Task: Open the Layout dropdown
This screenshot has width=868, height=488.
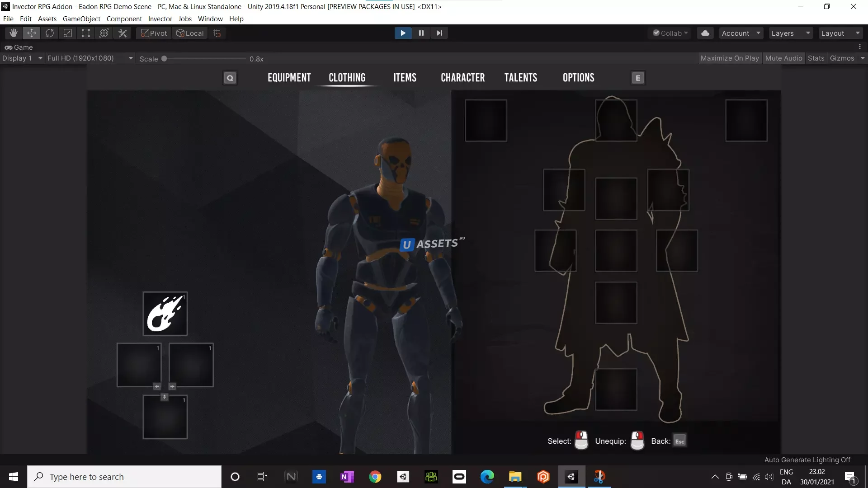Action: [x=840, y=33]
